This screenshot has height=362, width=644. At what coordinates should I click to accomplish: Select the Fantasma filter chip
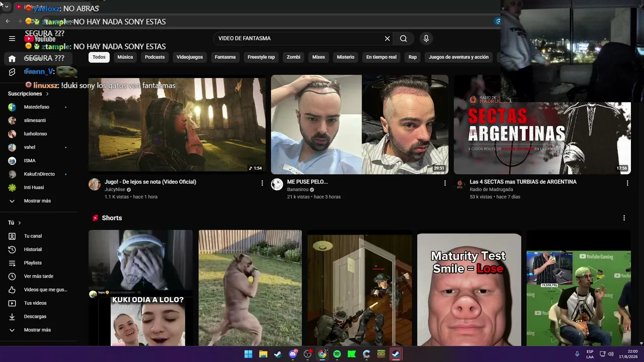[x=225, y=57]
